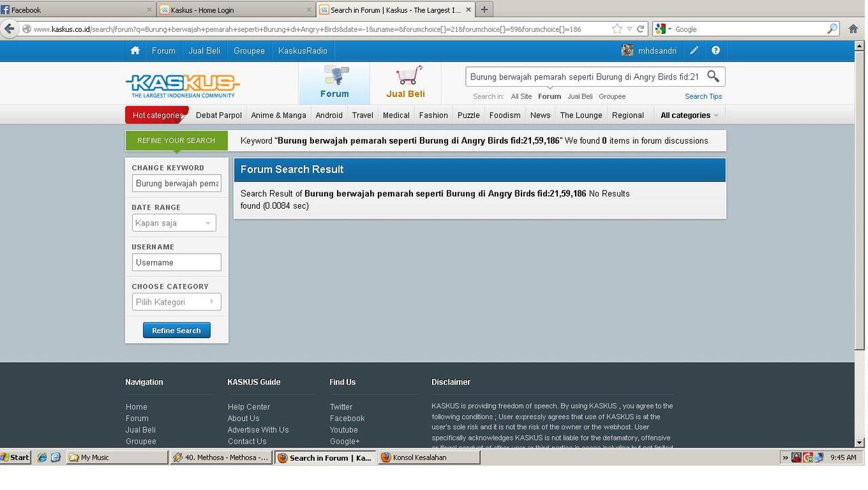This screenshot has width=868, height=490.
Task: Open the Pilih Kategori category selector
Action: 176,302
